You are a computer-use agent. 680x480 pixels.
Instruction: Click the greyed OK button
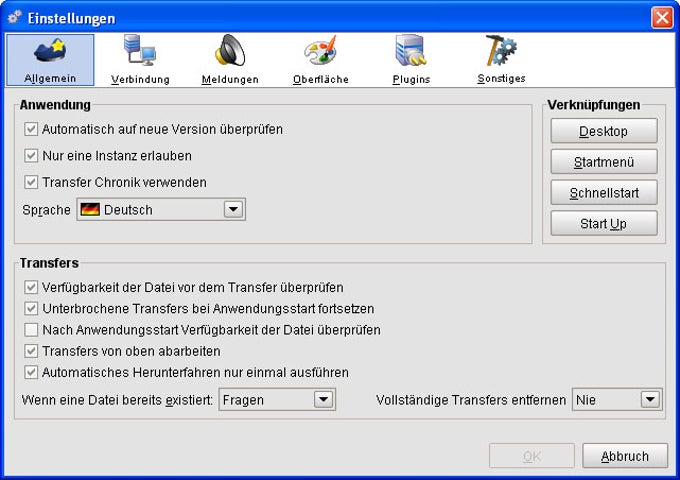pos(532,455)
